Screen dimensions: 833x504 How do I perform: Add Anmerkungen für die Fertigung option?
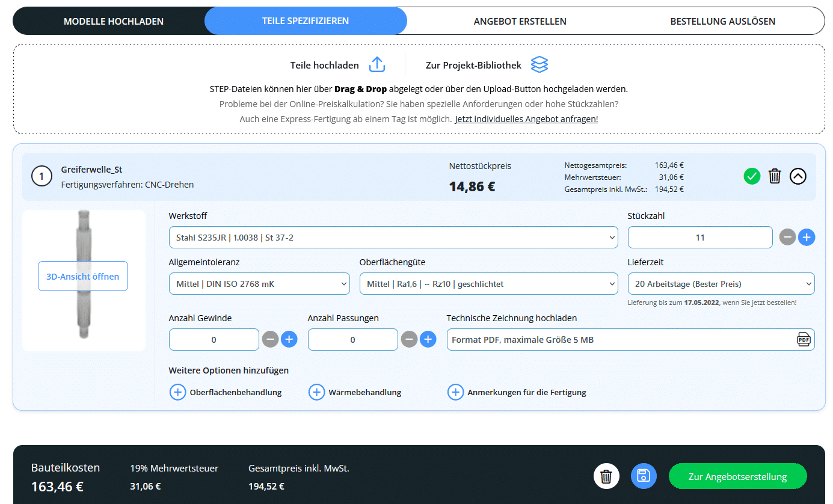tap(455, 392)
